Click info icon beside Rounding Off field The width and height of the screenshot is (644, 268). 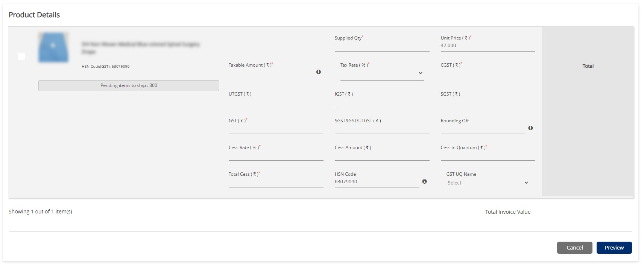click(x=530, y=128)
